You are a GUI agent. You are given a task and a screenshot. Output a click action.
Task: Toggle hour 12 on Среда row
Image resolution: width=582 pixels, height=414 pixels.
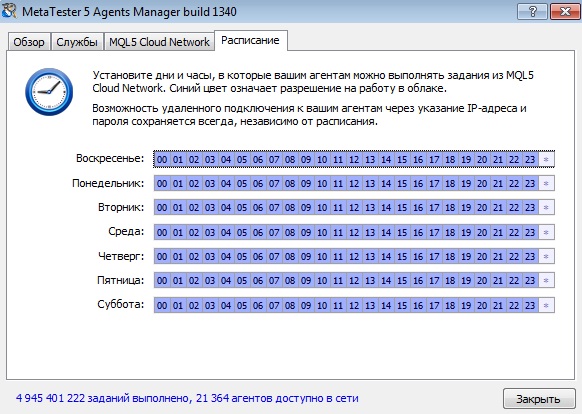tap(354, 232)
